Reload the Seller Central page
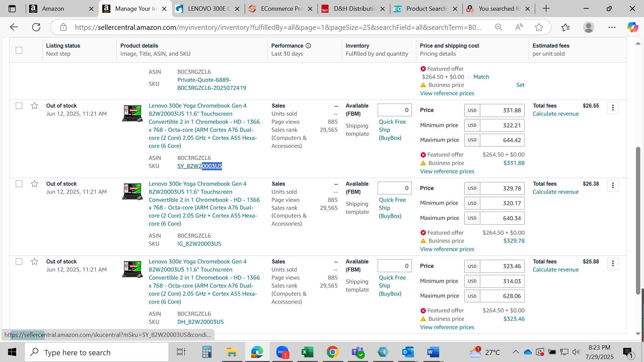Image resolution: width=644 pixels, height=362 pixels. click(x=36, y=27)
